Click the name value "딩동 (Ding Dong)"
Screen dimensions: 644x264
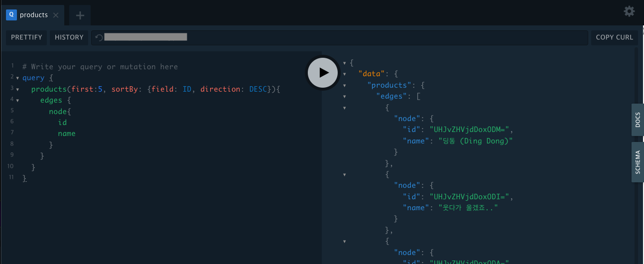tap(475, 141)
